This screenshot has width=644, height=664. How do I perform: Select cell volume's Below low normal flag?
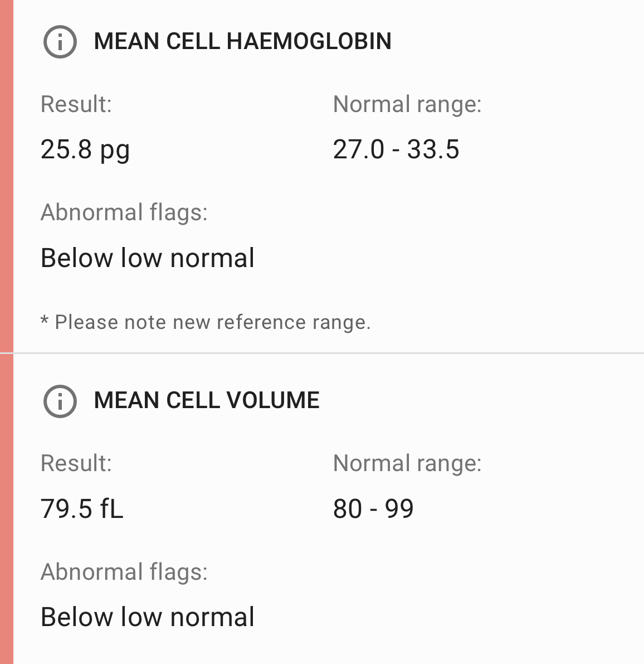[148, 617]
